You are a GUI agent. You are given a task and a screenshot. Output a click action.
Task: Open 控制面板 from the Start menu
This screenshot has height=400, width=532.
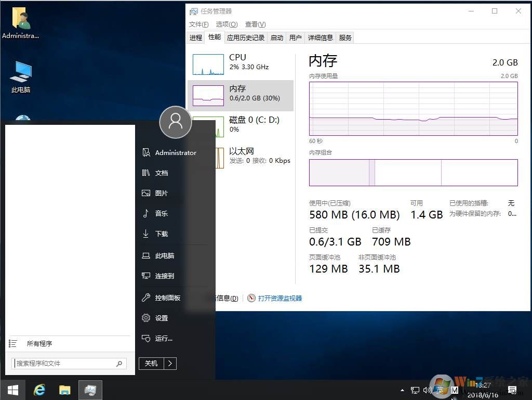(167, 298)
